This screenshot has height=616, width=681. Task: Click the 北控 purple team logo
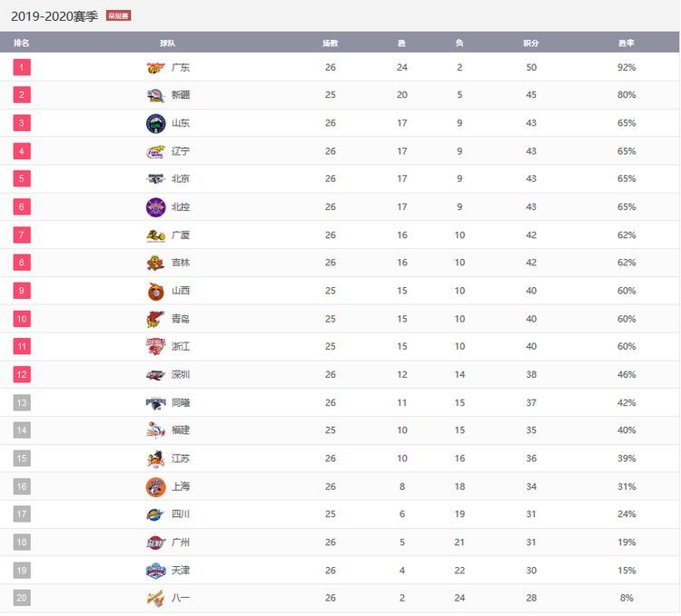(155, 207)
